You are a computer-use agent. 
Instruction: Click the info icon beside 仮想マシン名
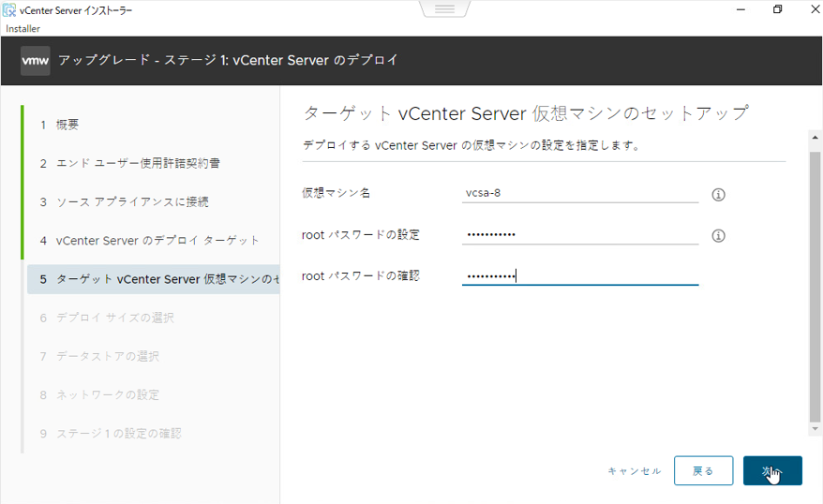pyautogui.click(x=719, y=195)
